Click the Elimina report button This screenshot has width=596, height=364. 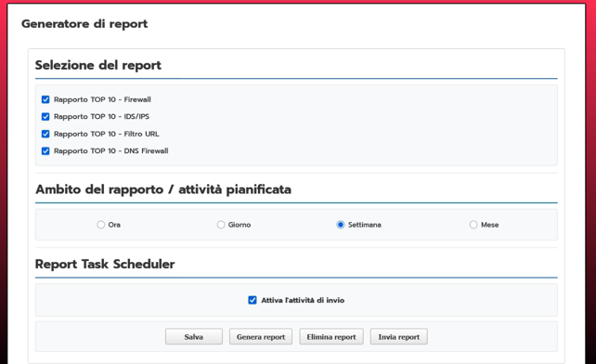tap(331, 337)
